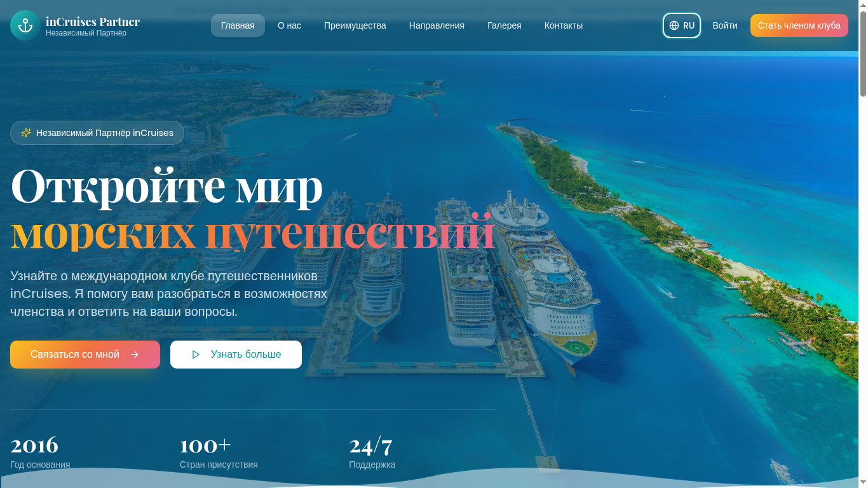Click the Войти login link

click(x=725, y=25)
